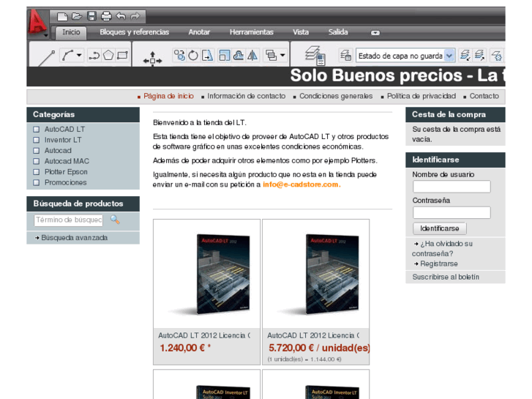Click the Open folder icon
Screen dimensions: 532x399
coord(77,16)
